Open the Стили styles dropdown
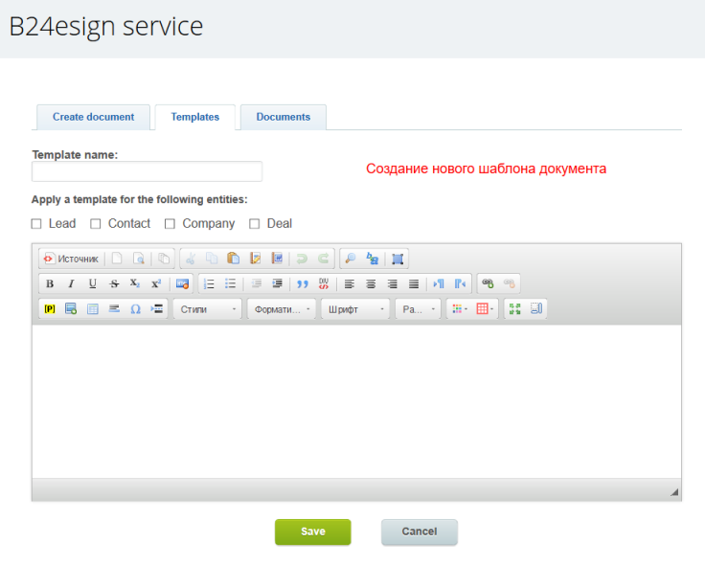705x588 pixels. [x=208, y=309]
